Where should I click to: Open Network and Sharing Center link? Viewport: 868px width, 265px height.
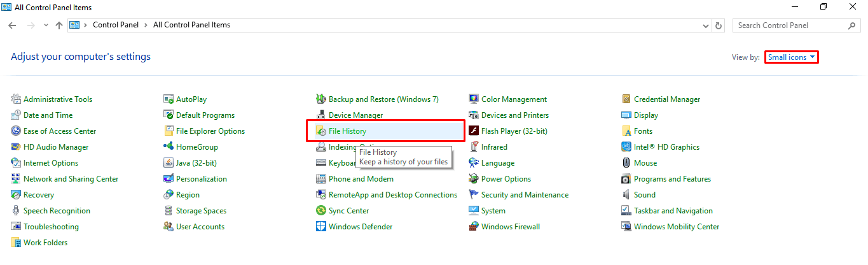click(71, 179)
